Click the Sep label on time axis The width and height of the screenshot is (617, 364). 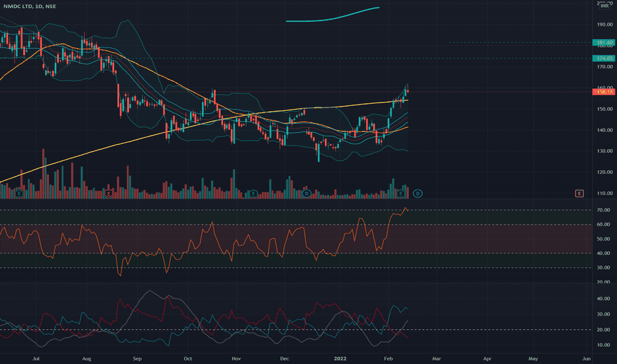[137, 359]
